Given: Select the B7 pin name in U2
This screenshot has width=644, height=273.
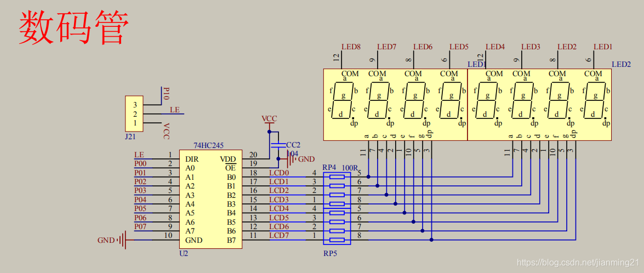Looking at the screenshot, I should click(x=232, y=240).
